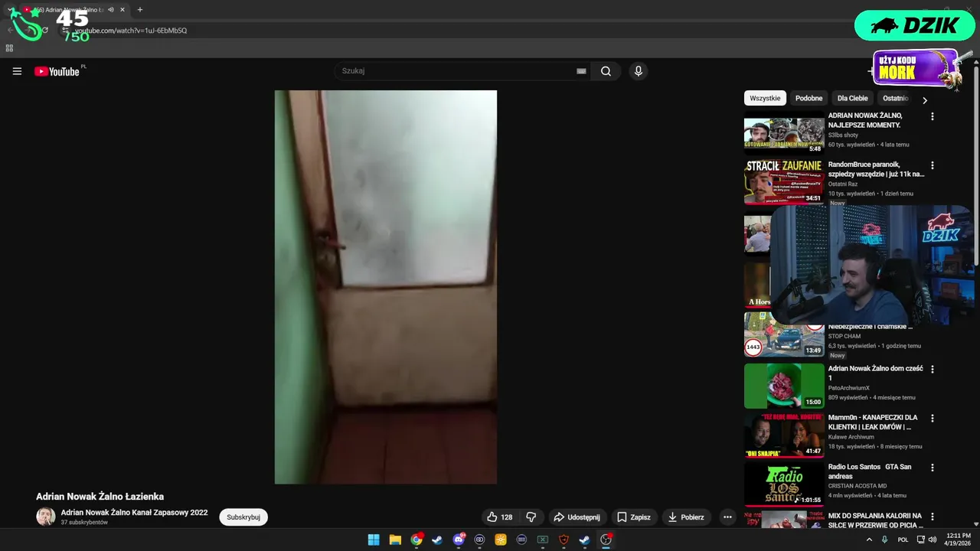Start voice search with microphone icon
The height and width of the screenshot is (551, 980).
coord(639,71)
